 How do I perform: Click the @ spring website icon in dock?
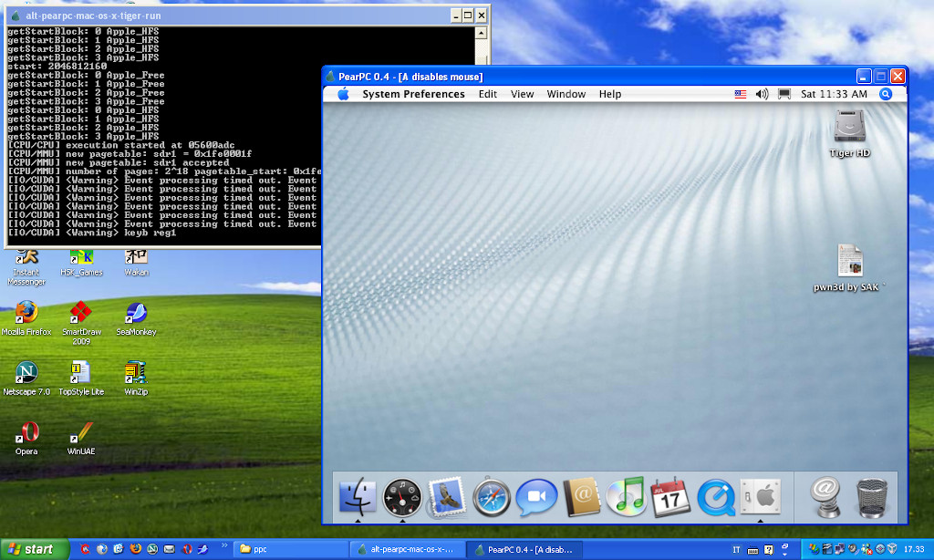pos(825,497)
